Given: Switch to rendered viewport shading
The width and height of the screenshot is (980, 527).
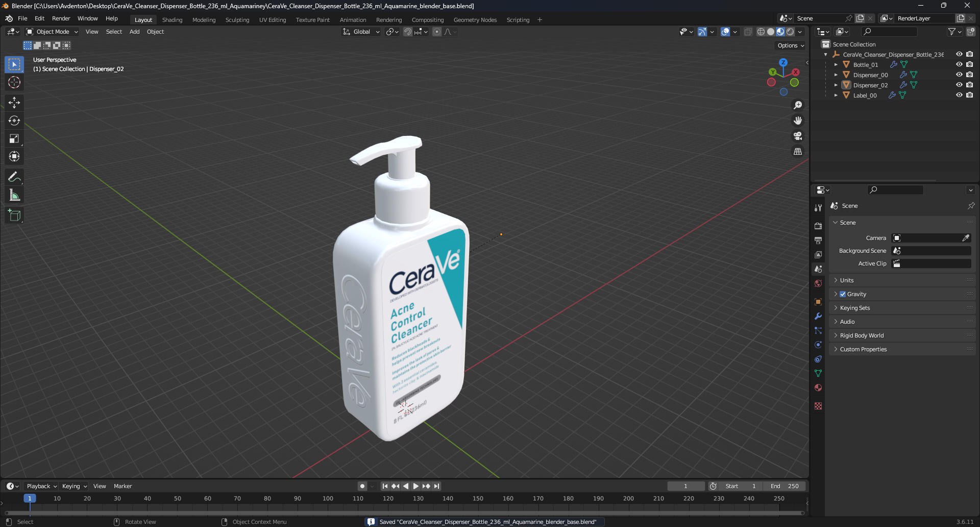Looking at the screenshot, I should (x=790, y=32).
